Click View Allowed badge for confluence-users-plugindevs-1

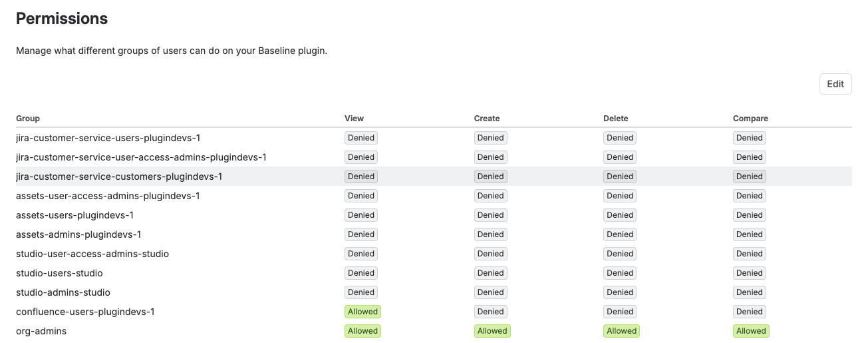[362, 312]
